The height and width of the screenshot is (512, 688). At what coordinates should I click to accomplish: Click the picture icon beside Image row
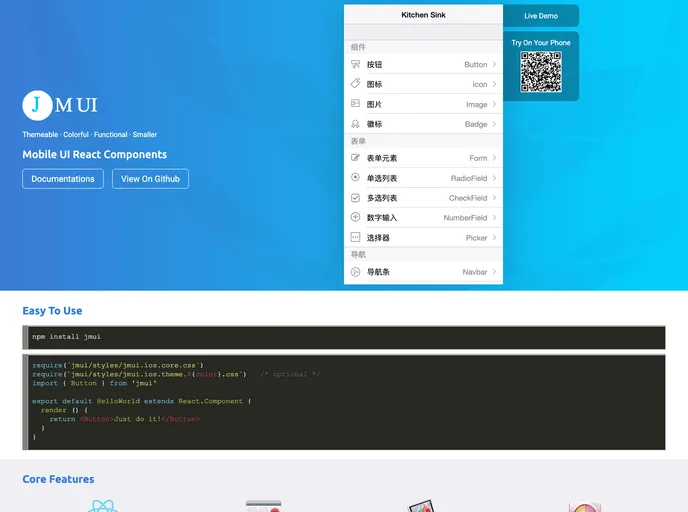pyautogui.click(x=355, y=104)
